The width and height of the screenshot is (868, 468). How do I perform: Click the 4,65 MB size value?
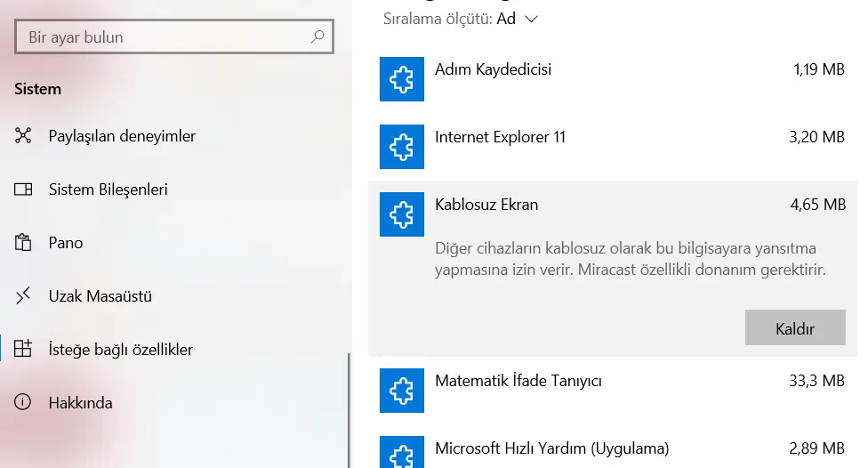click(x=817, y=205)
